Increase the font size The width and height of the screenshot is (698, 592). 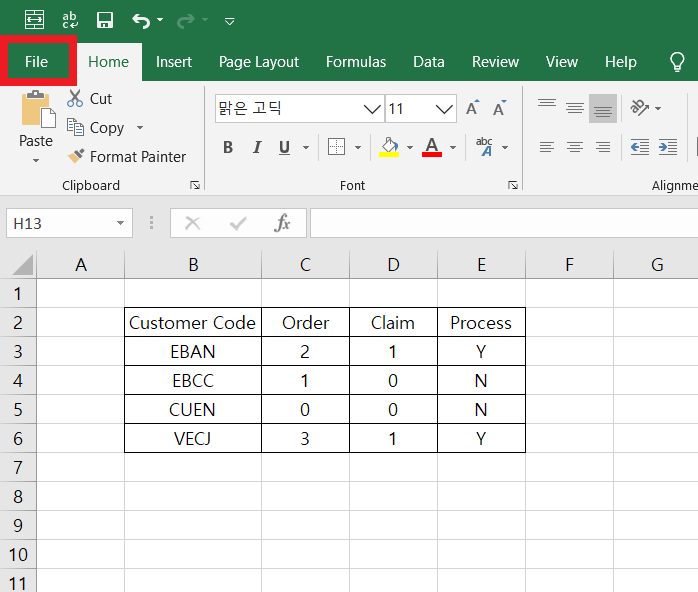point(473,108)
